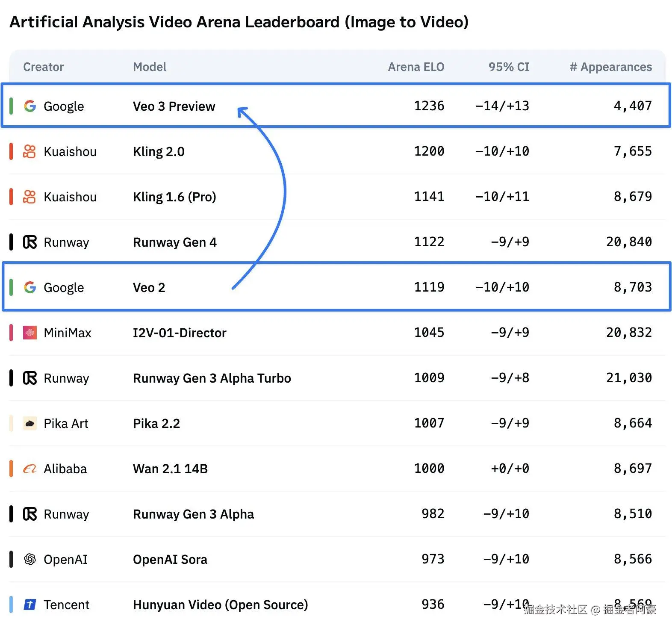672x631 pixels.
Task: Sort by the # Appearances column header
Action: point(610,67)
